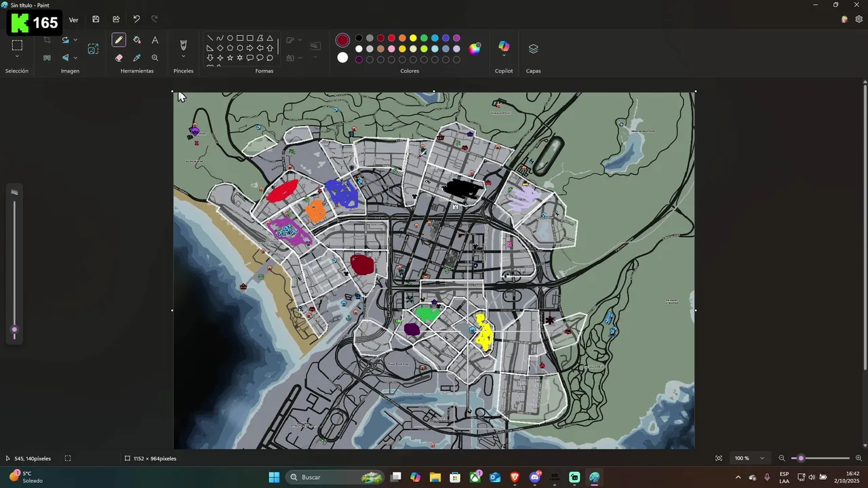Click the profile avatar in title bar
This screenshot has width=868, height=488.
(844, 19)
